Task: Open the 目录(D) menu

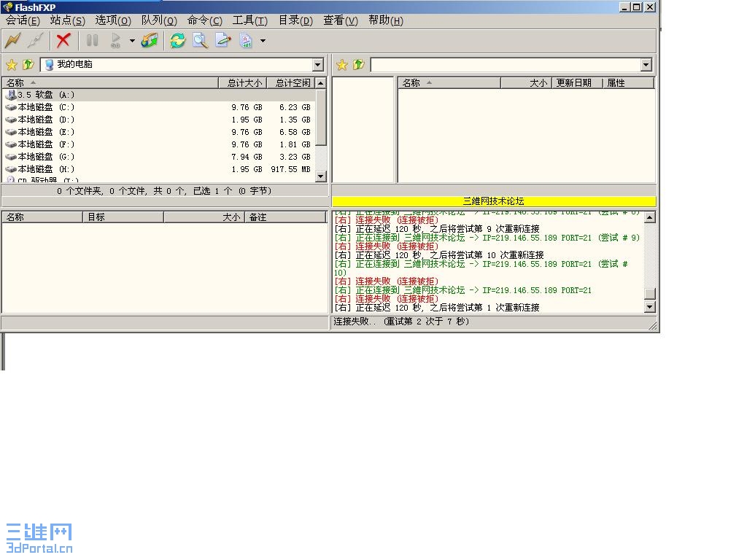Action: pos(295,20)
